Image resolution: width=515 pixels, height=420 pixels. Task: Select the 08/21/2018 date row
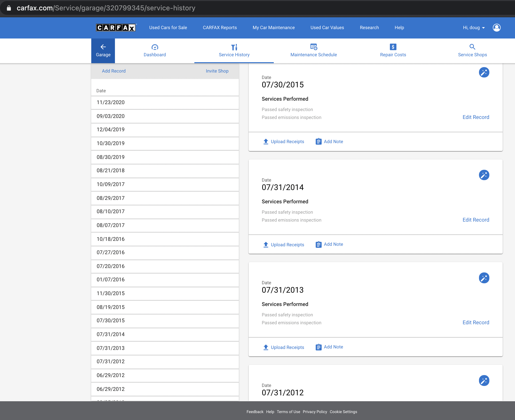click(x=165, y=171)
